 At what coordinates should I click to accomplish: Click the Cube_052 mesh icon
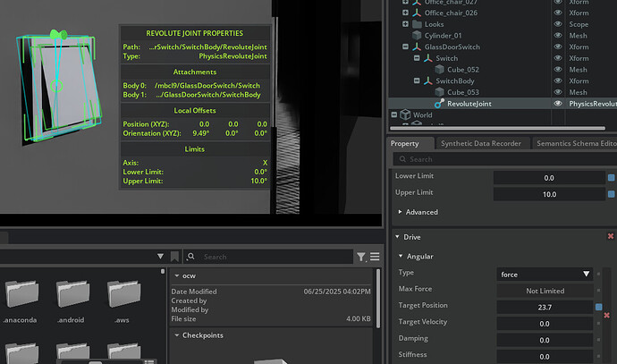[440, 70]
